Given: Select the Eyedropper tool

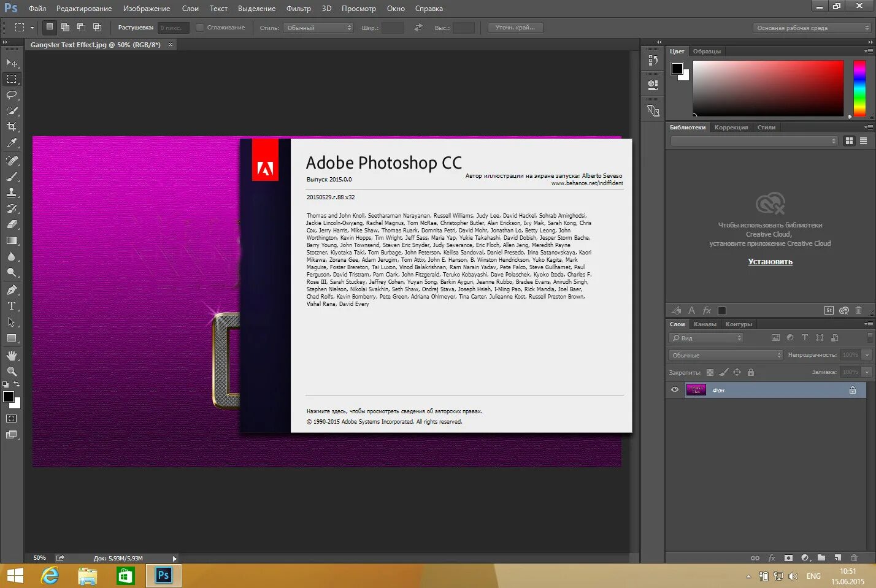Looking at the screenshot, I should coord(12,143).
